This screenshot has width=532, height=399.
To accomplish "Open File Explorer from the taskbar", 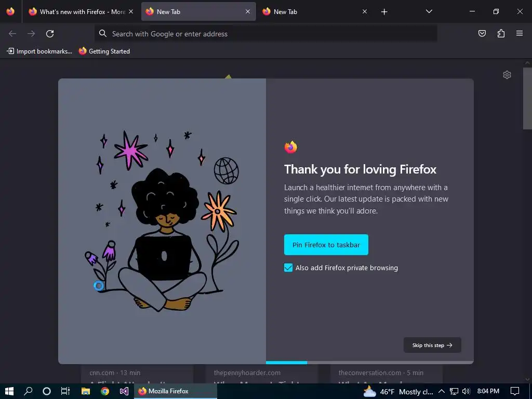I will click(86, 391).
